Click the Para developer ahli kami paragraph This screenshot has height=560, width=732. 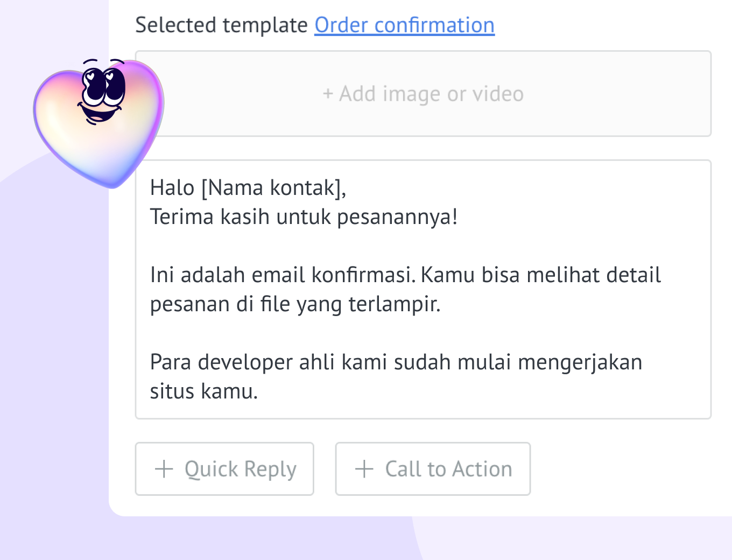396,376
